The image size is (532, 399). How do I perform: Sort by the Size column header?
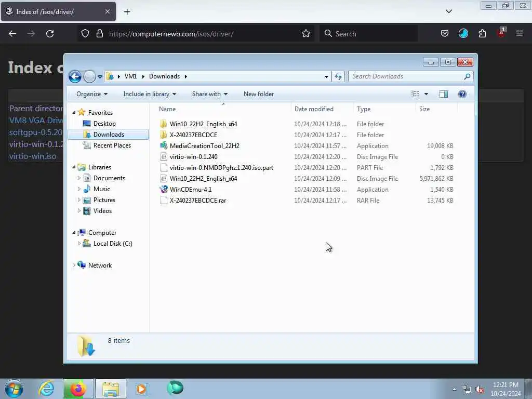[436, 109]
